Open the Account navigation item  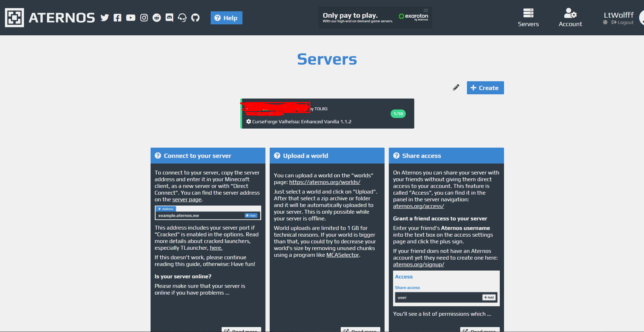point(570,18)
